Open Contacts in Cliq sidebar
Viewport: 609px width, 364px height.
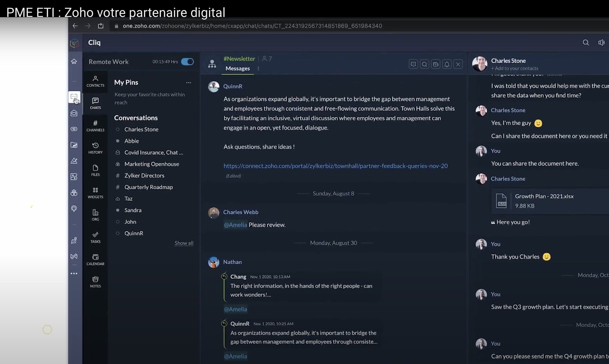pyautogui.click(x=95, y=81)
